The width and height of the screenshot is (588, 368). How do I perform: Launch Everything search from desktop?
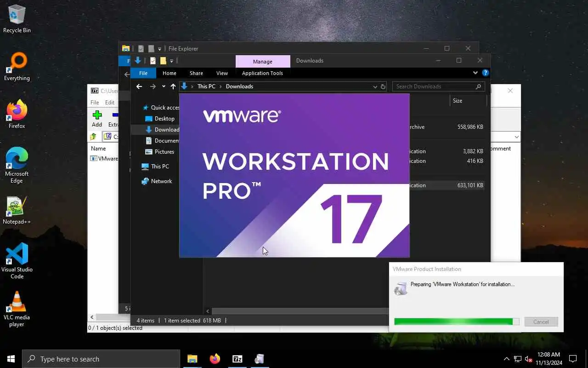pyautogui.click(x=17, y=67)
